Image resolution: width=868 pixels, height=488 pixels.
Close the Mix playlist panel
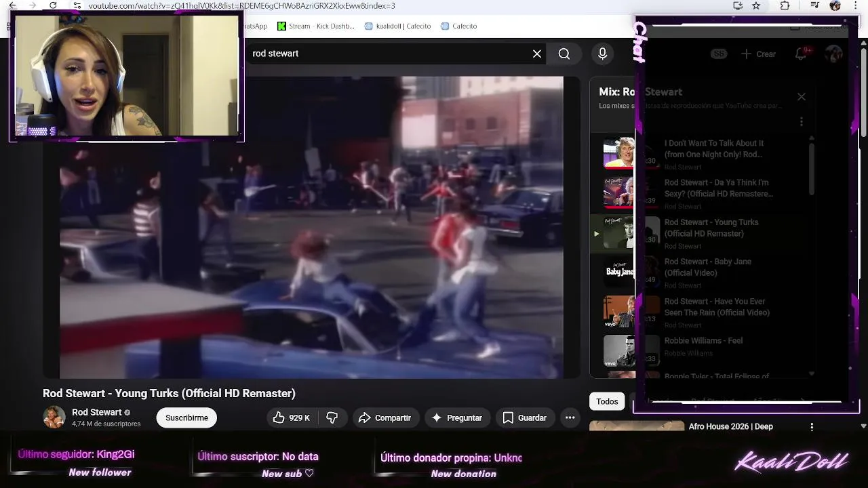(x=802, y=97)
